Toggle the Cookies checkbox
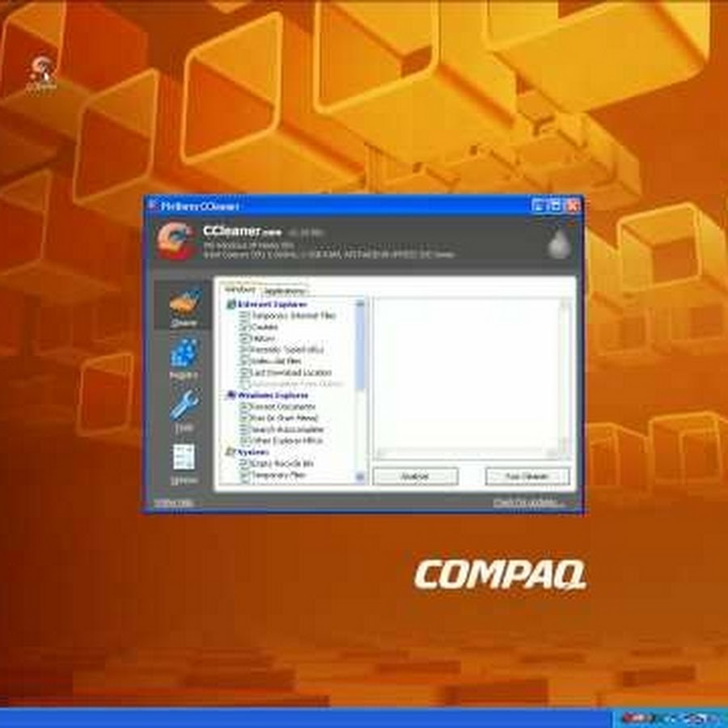The height and width of the screenshot is (728, 728). click(245, 328)
